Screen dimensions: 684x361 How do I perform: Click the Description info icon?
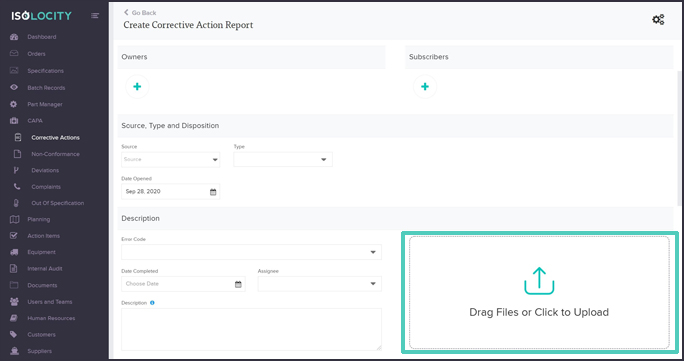(152, 303)
